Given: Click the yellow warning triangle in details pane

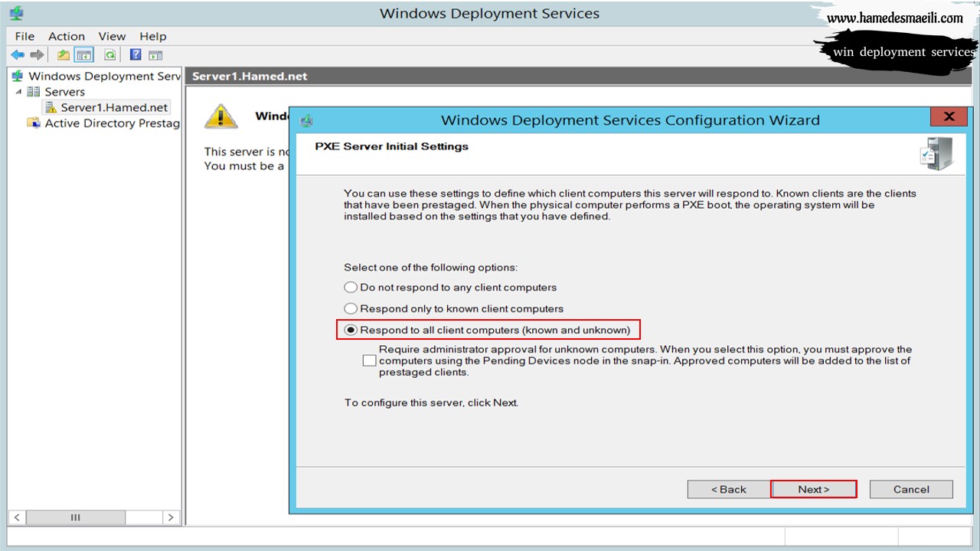Looking at the screenshot, I should pos(220,116).
